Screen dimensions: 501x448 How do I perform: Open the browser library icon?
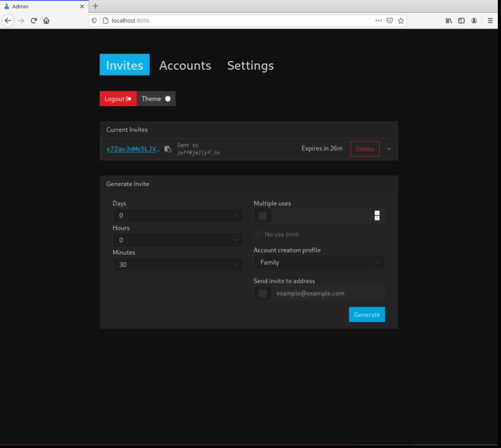(449, 21)
